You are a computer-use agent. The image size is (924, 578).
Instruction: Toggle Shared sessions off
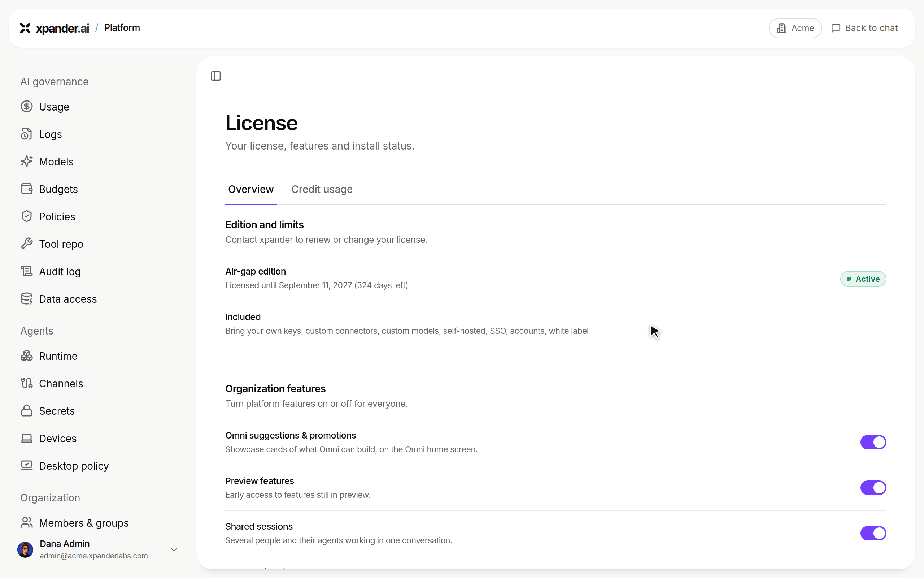tap(873, 533)
